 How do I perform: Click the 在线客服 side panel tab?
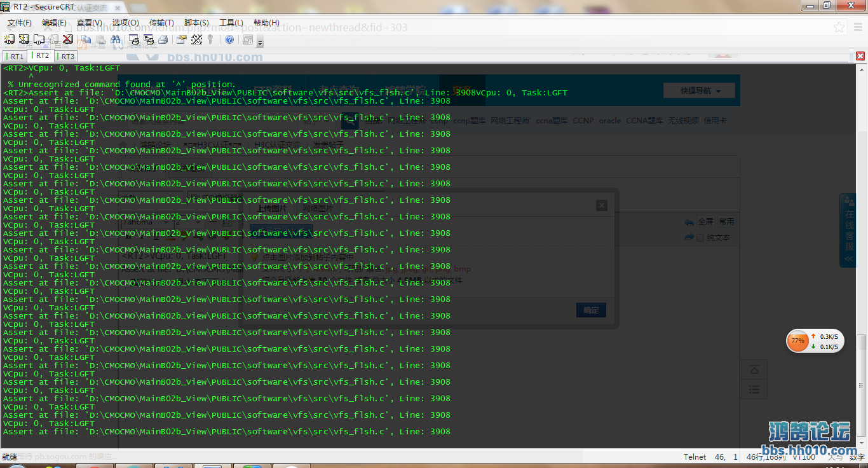849,230
